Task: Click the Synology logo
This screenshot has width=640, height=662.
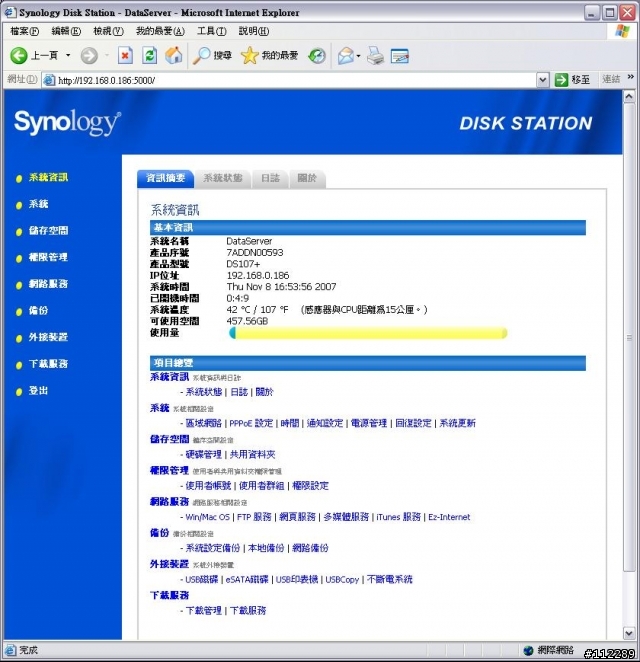Action: [x=68, y=122]
